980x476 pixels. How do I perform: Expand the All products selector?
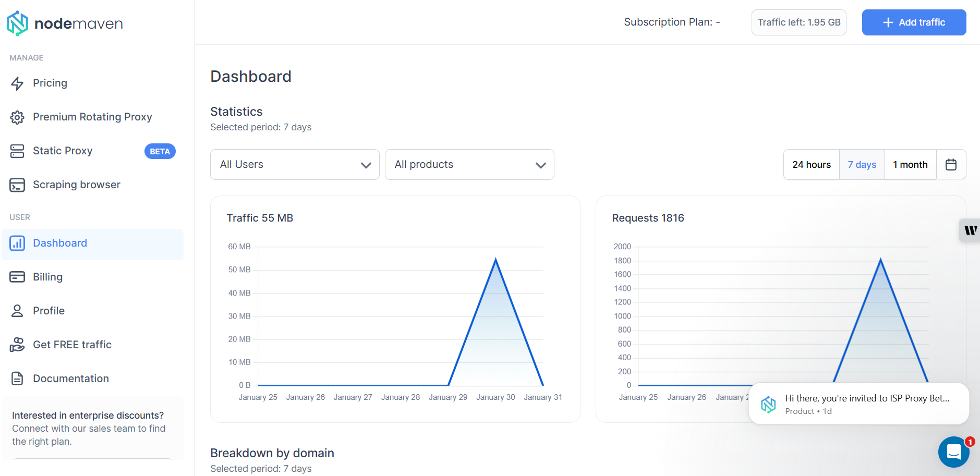(469, 164)
